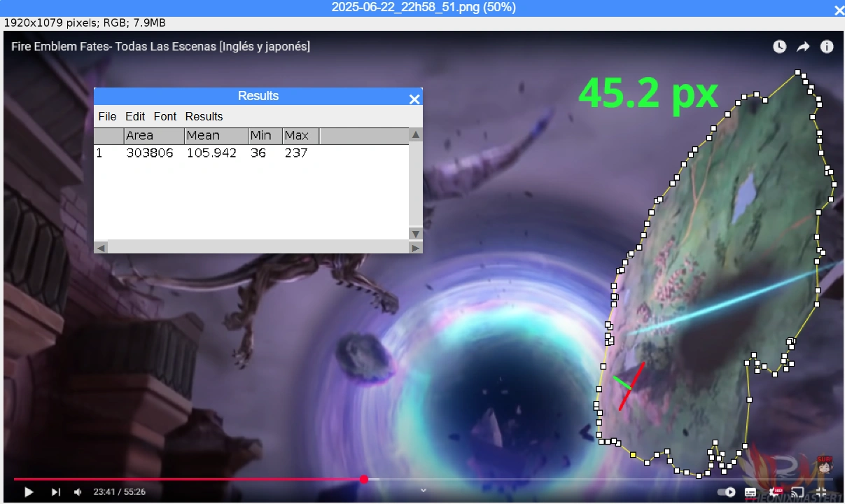Open the Results menu in Results window
This screenshot has height=504, width=845.
pyautogui.click(x=204, y=116)
